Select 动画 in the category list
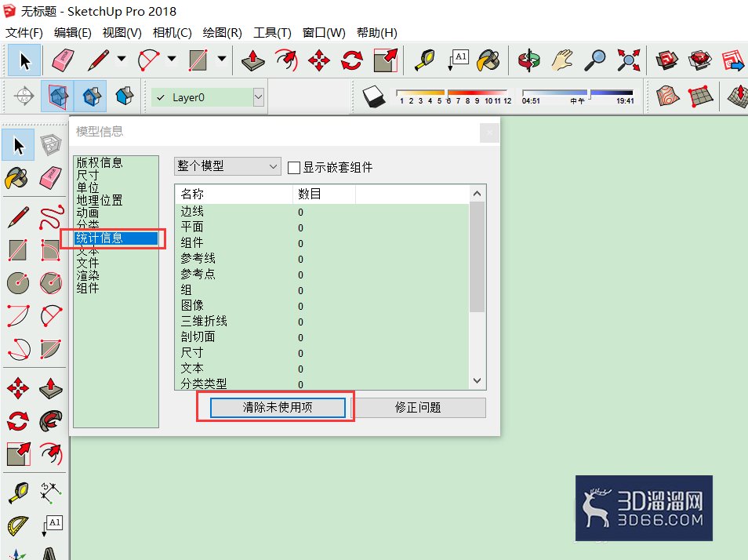The width and height of the screenshot is (748, 560). (x=88, y=213)
